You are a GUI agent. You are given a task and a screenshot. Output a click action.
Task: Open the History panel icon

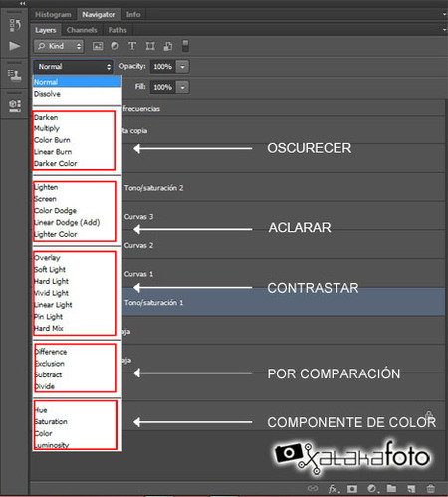pyautogui.click(x=15, y=25)
